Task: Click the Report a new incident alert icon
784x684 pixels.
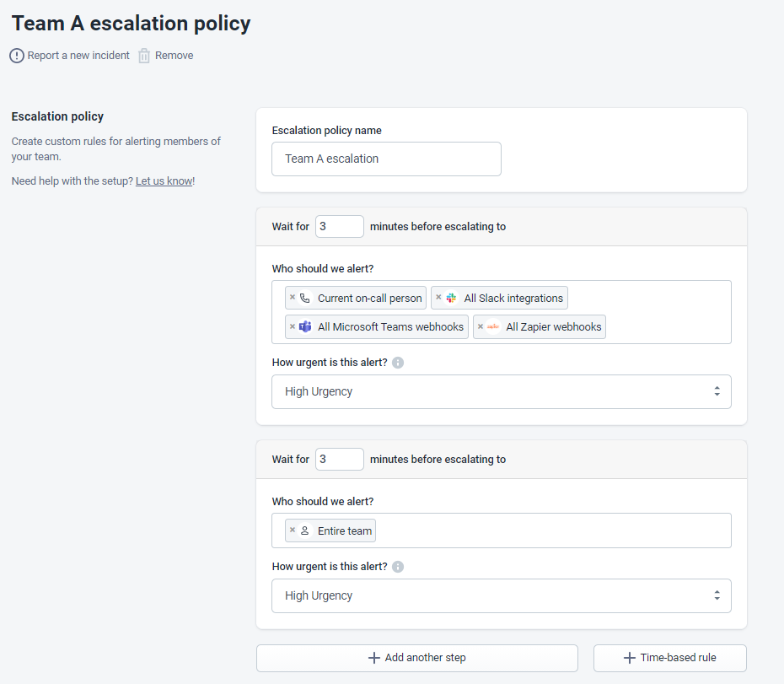Action: (17, 56)
